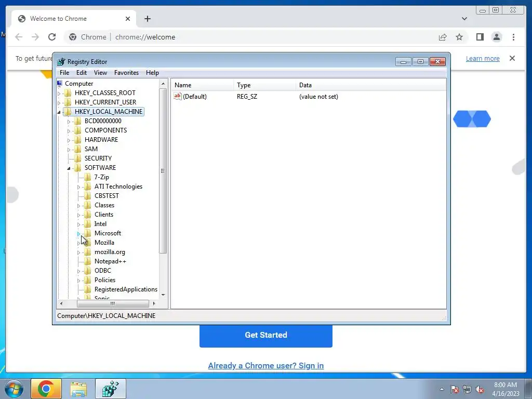532x399 pixels.
Task: Click Already a Chrome user? Sign in
Action: point(266,366)
